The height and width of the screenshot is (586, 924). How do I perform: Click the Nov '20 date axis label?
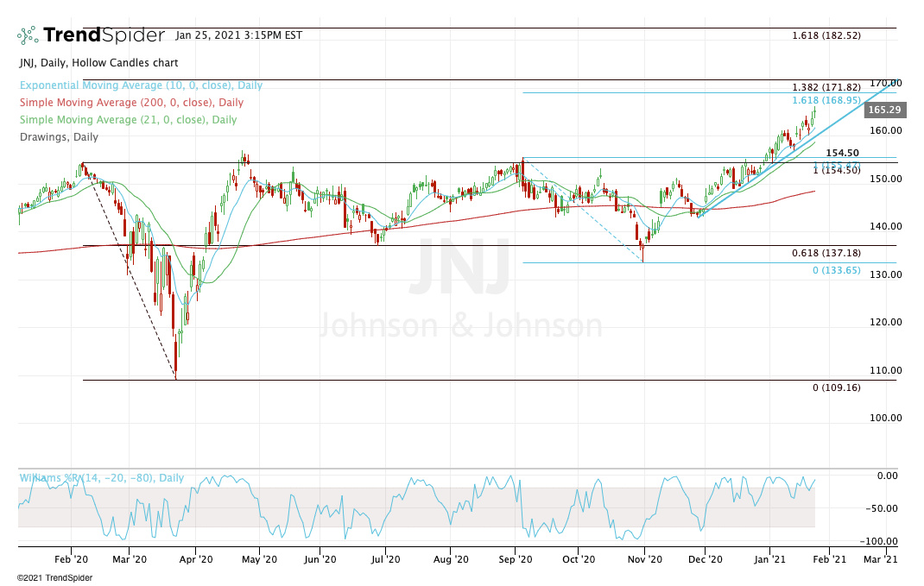(645, 559)
